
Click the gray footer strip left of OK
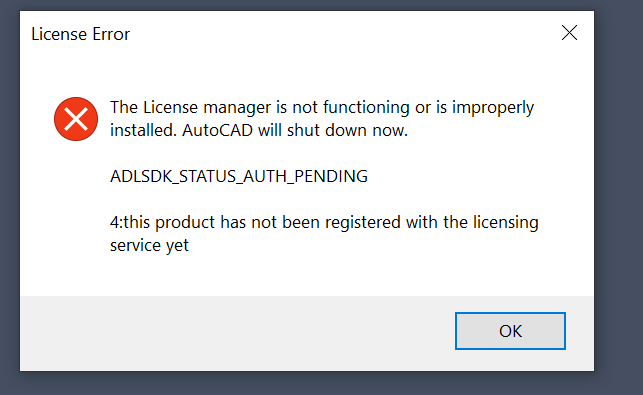238,331
